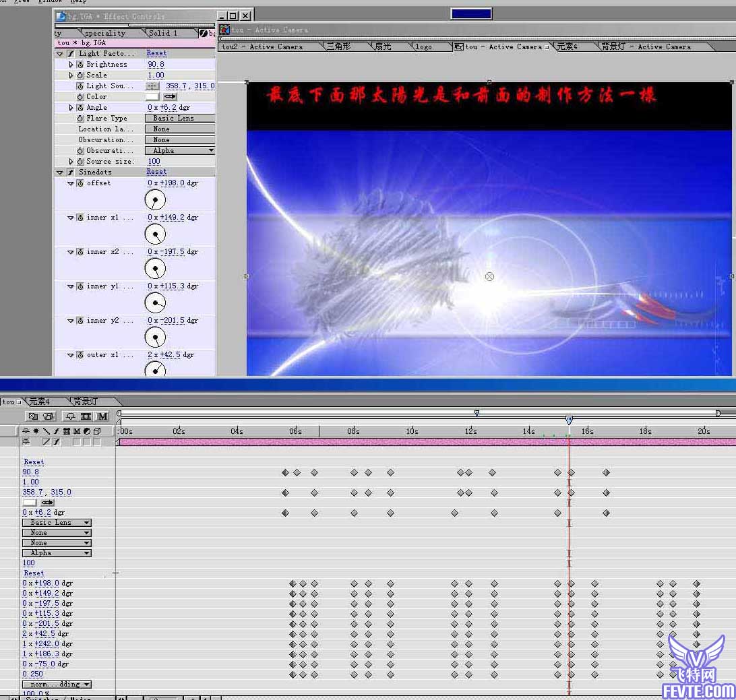
Task: Toggle the layer's shy switch in the timeline
Action: click(26, 442)
